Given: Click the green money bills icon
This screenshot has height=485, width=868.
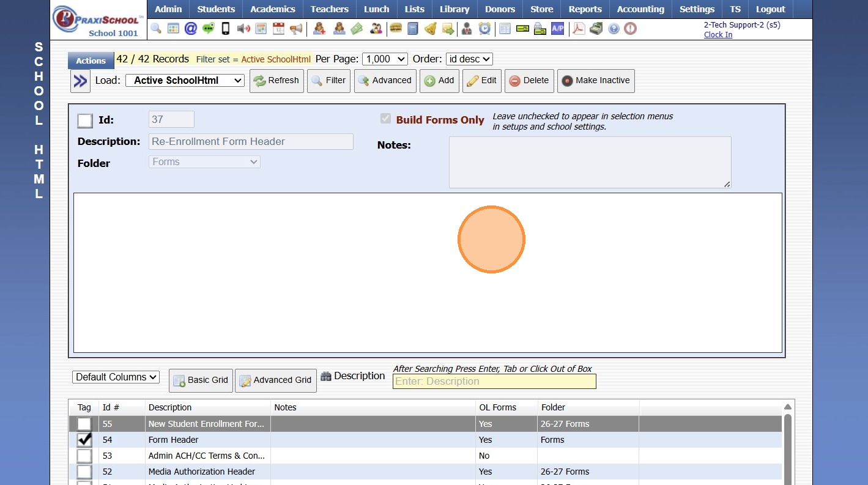Looking at the screenshot, I should tap(357, 29).
